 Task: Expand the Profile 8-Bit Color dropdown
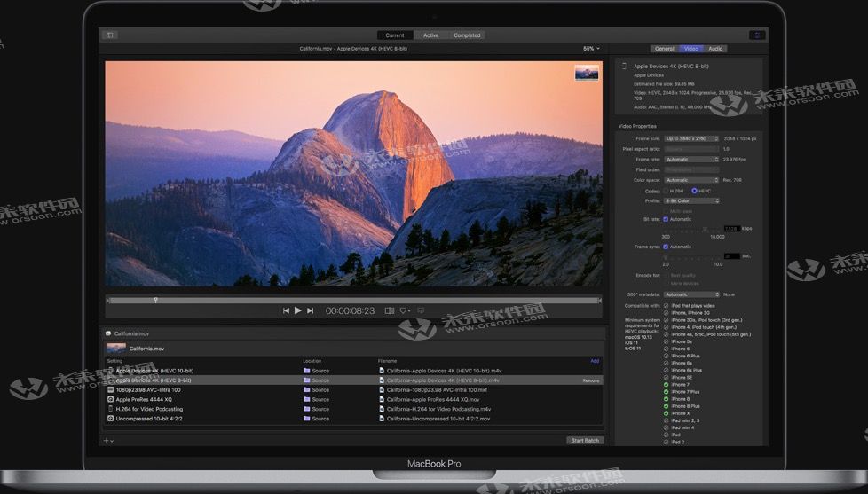(x=691, y=200)
